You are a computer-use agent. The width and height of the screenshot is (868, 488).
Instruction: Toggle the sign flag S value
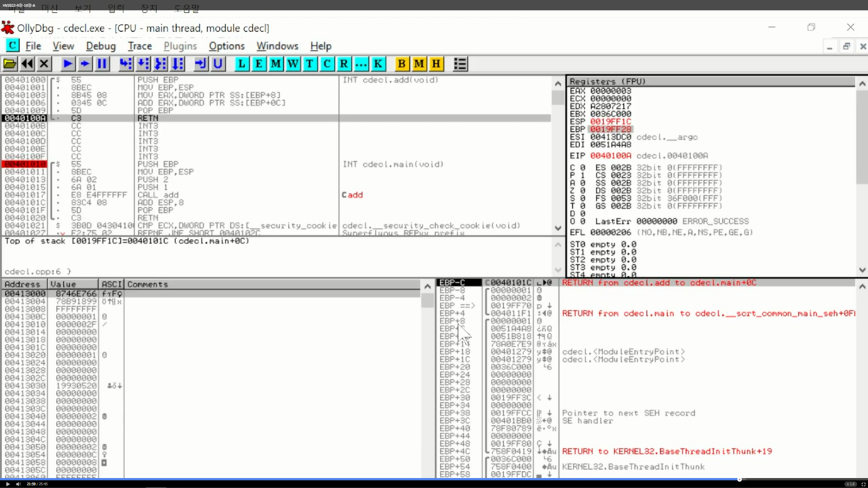pos(582,198)
